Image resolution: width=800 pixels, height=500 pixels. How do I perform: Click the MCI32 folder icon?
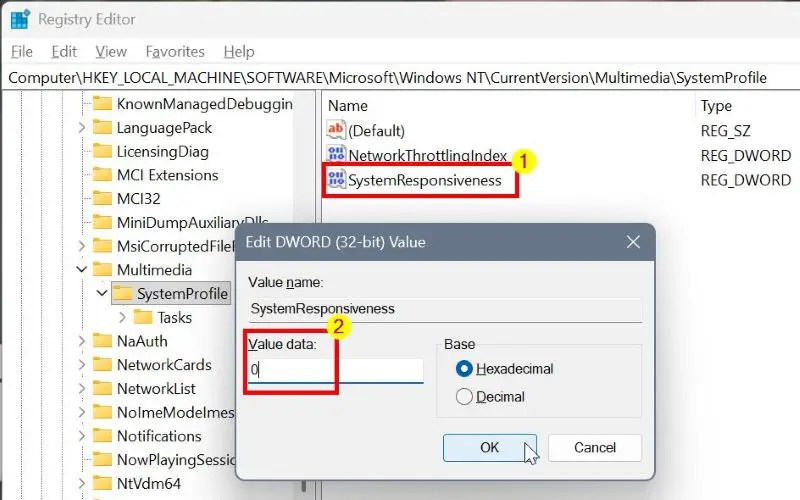102,198
